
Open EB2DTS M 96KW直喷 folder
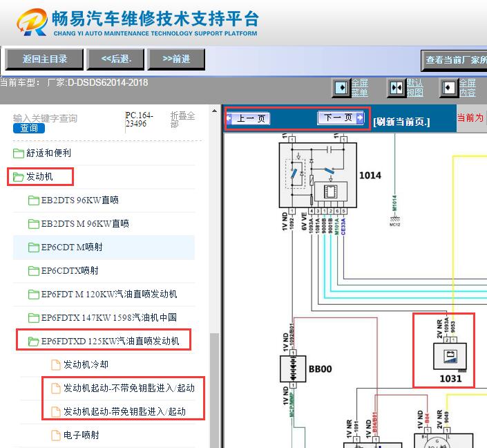point(85,223)
